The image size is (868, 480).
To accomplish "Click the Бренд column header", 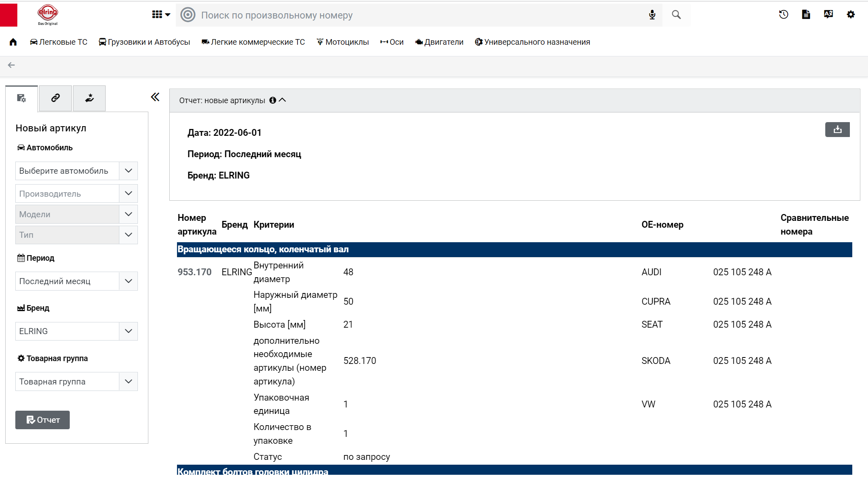I will [x=235, y=224].
